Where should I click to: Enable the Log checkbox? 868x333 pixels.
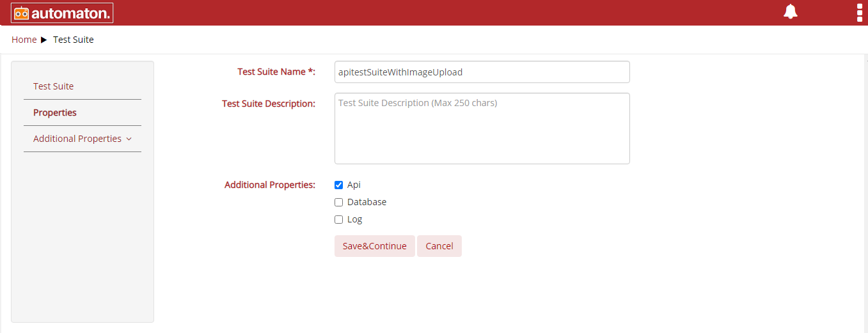339,220
